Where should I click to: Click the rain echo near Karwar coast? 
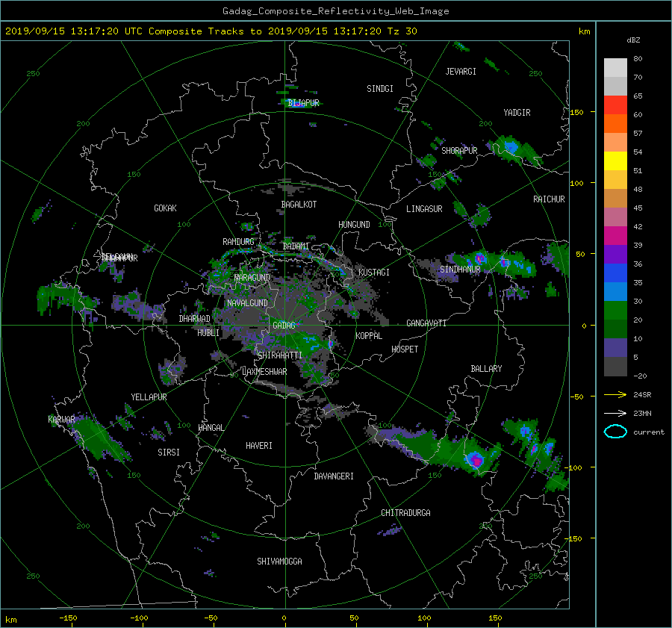pos(101,439)
